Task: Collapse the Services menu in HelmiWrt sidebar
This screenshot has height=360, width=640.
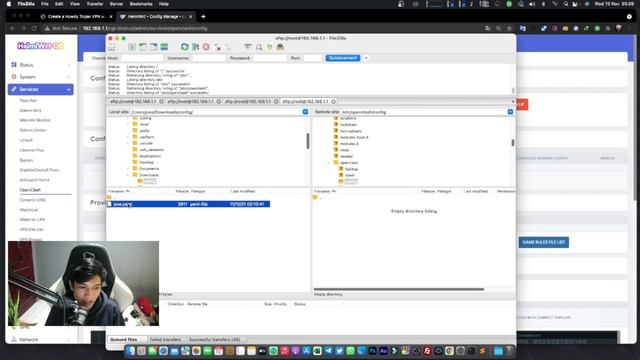Action: [x=40, y=89]
